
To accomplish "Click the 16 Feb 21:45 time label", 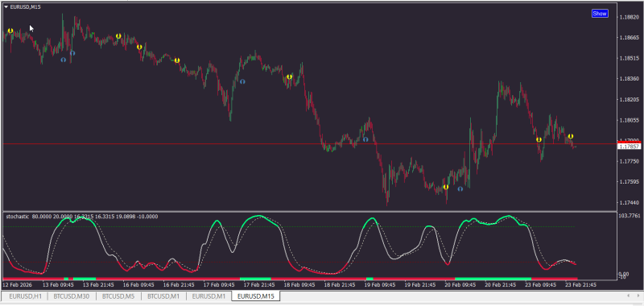I will pos(179,284).
